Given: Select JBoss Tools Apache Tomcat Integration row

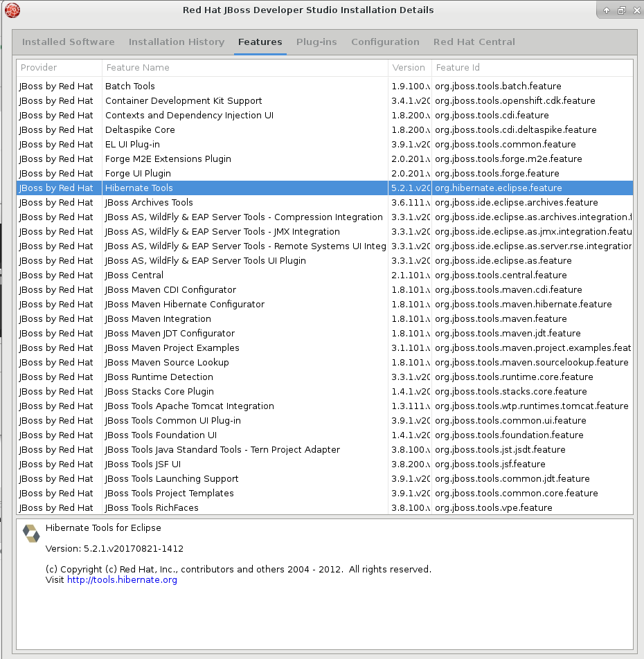Looking at the screenshot, I should pyautogui.click(x=325, y=406).
